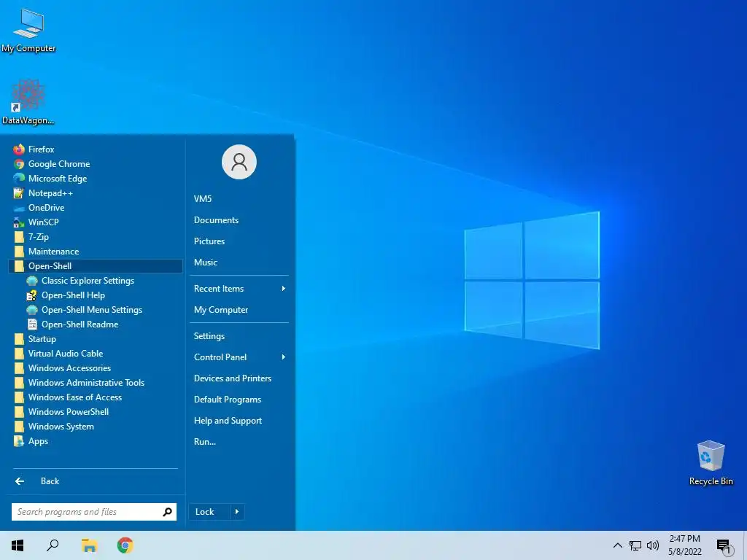The width and height of the screenshot is (747, 560).
Task: Click the magnifier icon in the search box
Action: pyautogui.click(x=167, y=512)
